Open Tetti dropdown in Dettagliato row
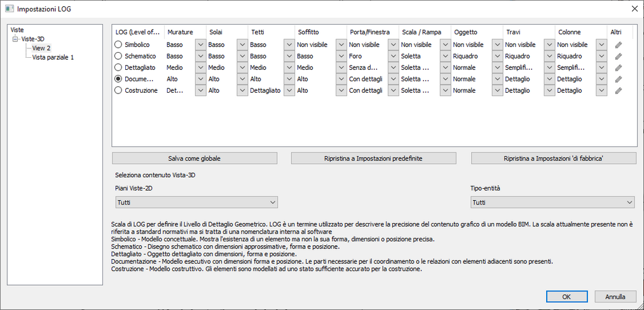 289,68
